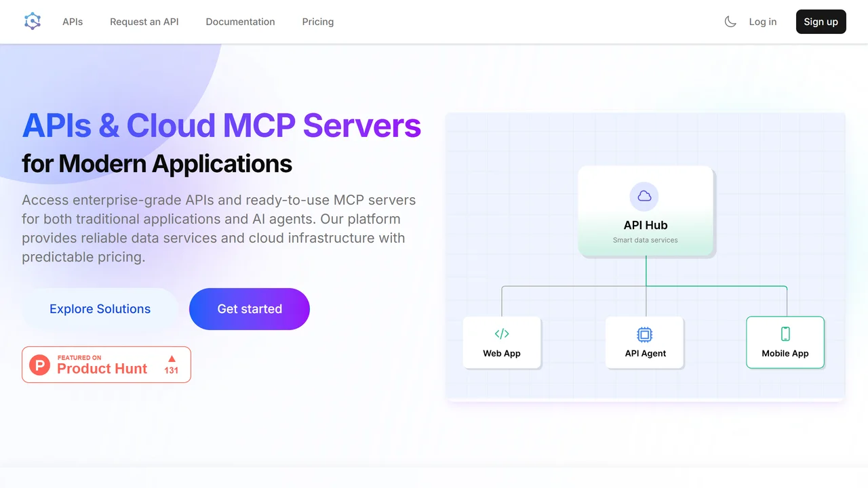Click the '131' upvote count
This screenshot has height=488, width=868.
tap(172, 370)
